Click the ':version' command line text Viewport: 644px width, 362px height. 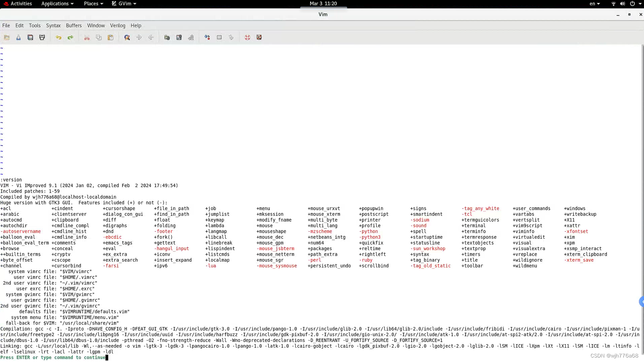click(x=11, y=180)
